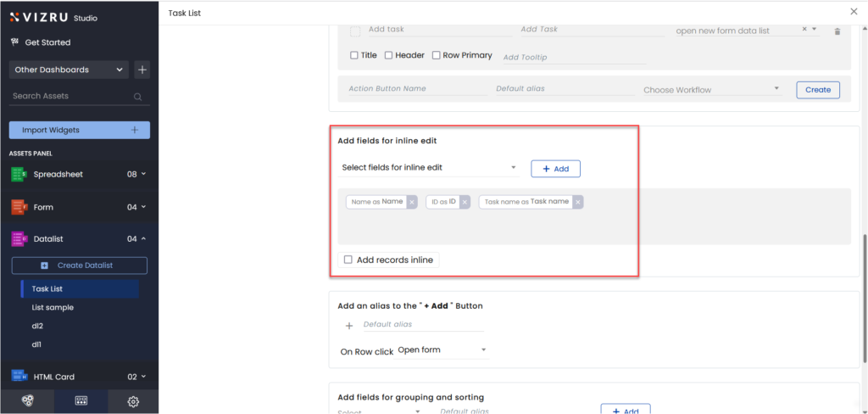Open the Select fields for inline edit dropdown
Viewport: 868px width, 414px height.
pos(429,168)
